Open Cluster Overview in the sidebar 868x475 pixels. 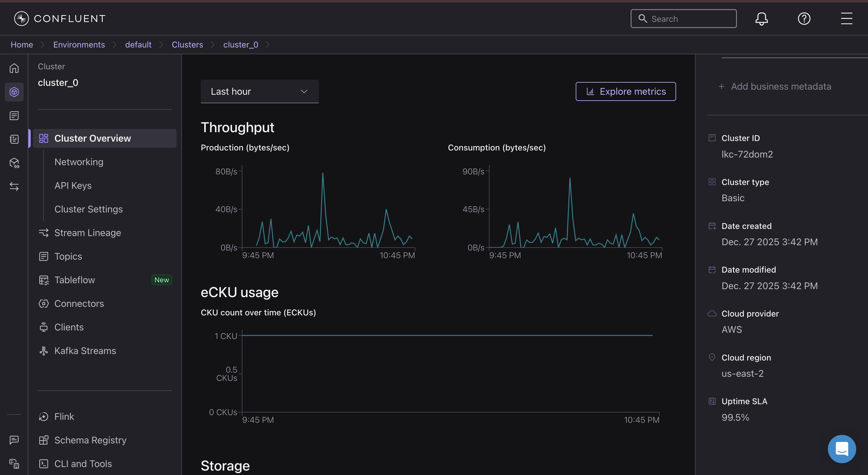tap(105, 138)
